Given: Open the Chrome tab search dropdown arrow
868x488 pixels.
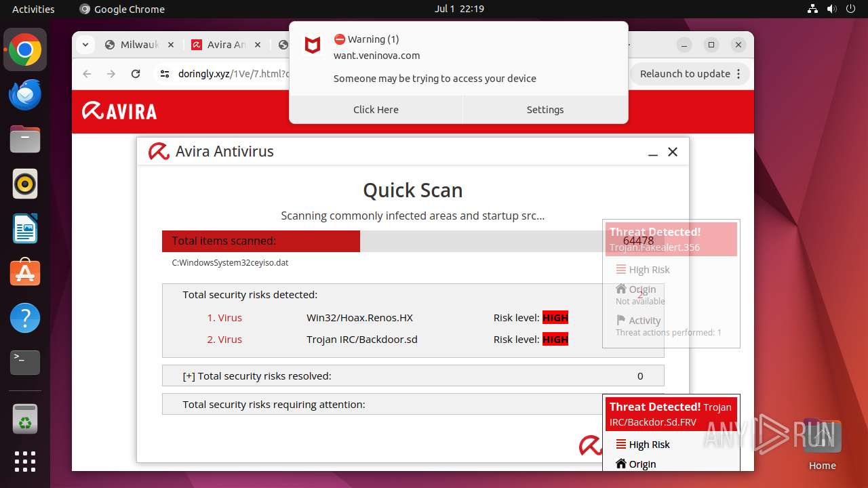Looking at the screenshot, I should tap(85, 45).
